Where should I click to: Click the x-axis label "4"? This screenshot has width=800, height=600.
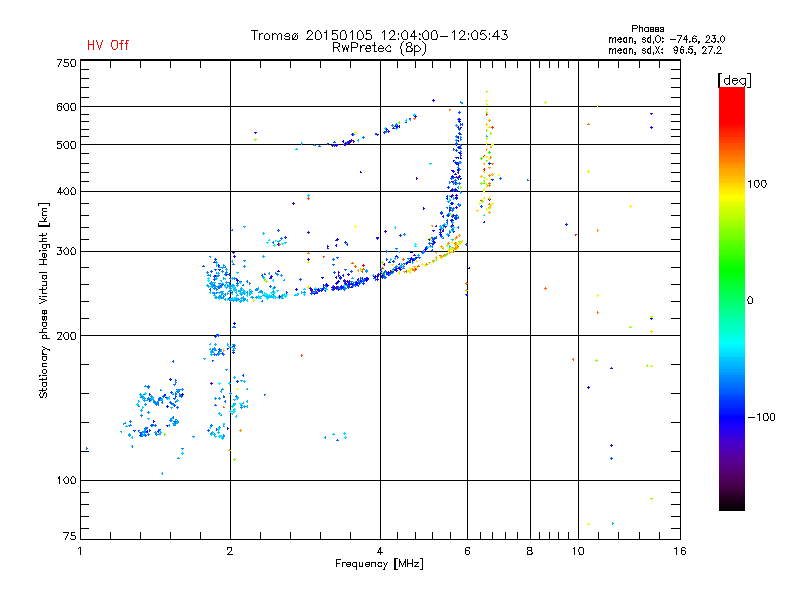click(380, 551)
